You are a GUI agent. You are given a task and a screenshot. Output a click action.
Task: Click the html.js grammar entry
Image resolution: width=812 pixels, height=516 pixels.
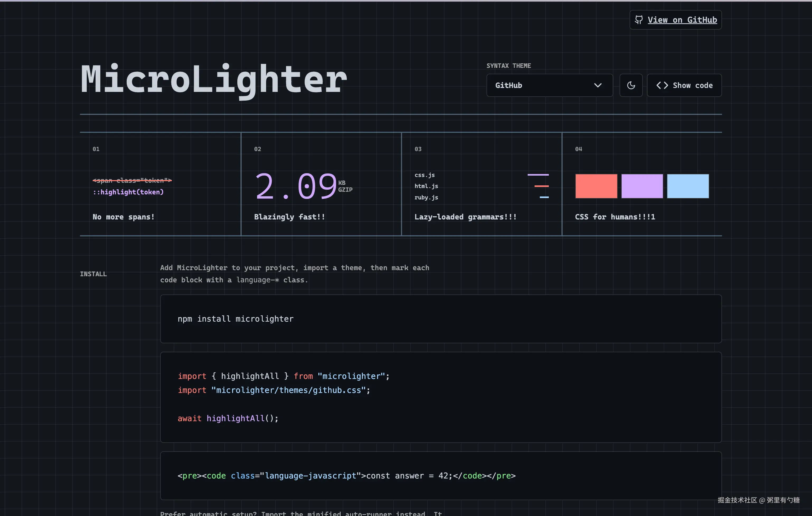coord(426,186)
